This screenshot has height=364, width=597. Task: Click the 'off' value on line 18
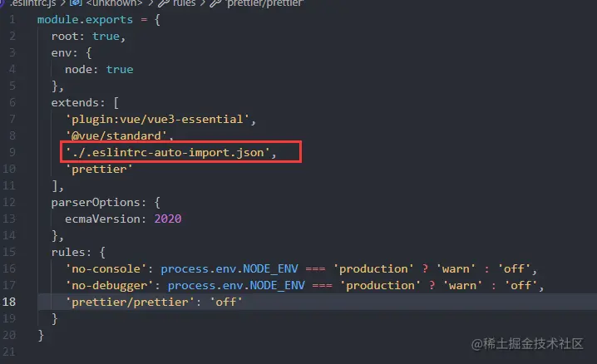(226, 302)
